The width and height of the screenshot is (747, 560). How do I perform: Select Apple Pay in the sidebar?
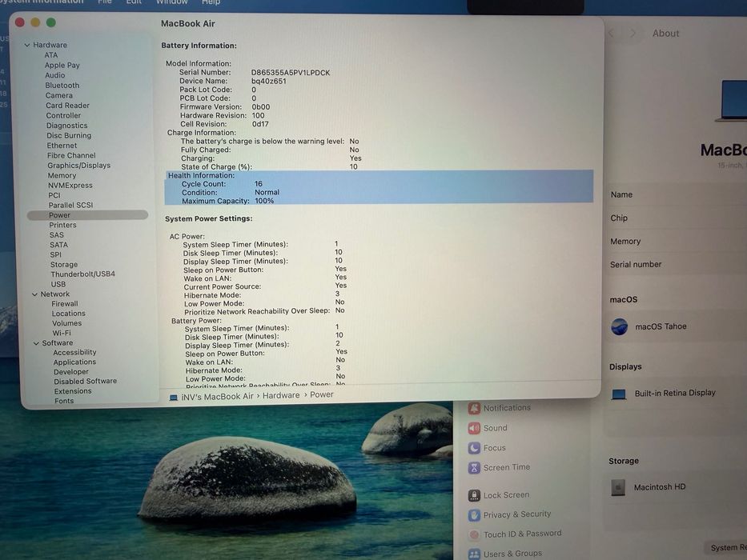pos(62,66)
